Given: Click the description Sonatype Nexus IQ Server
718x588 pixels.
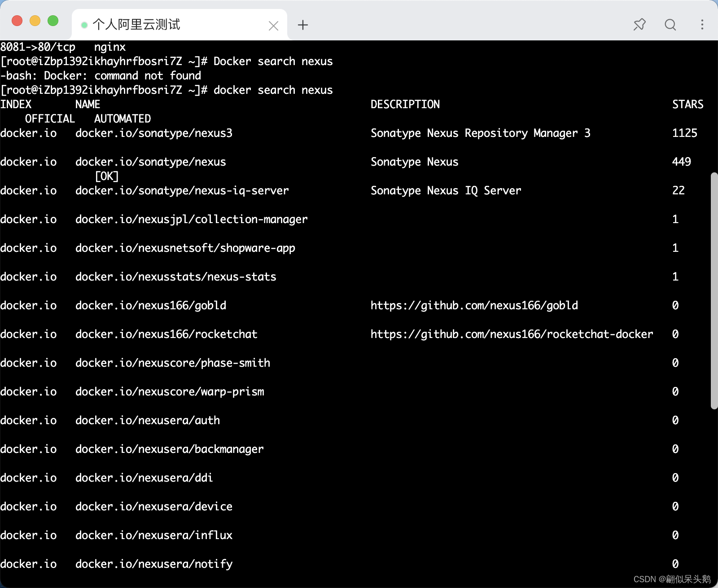Looking at the screenshot, I should [446, 191].
